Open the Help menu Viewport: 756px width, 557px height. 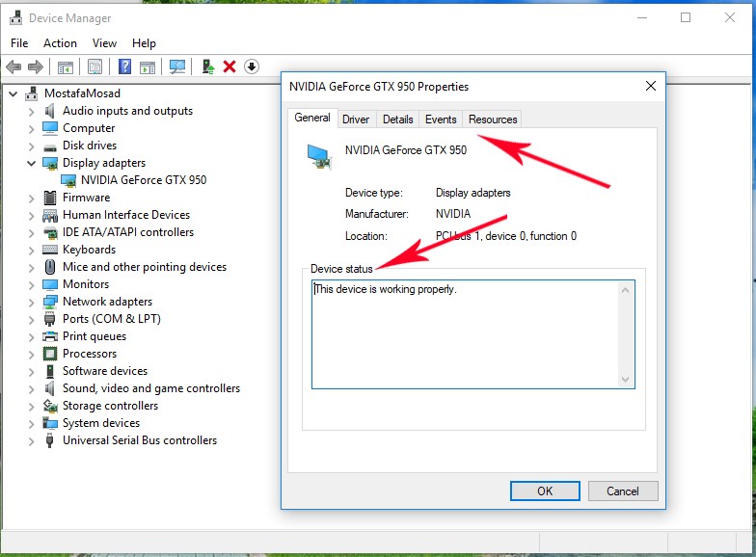tap(144, 43)
